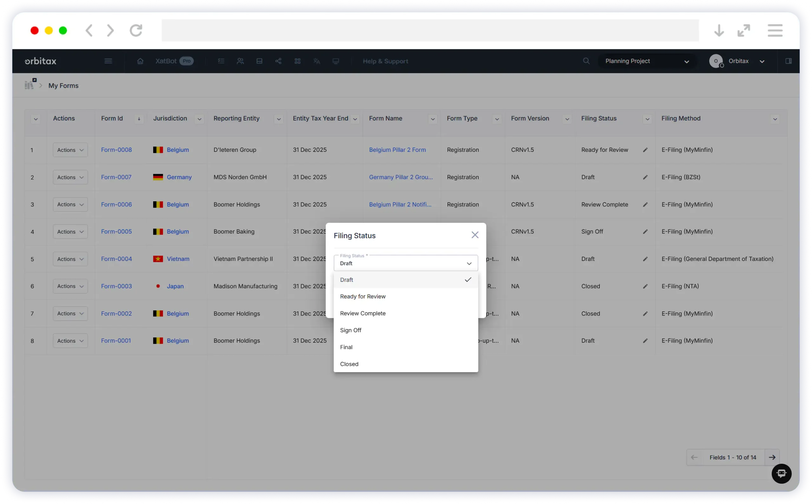Open Actions dropdown for Form-0008
812x504 pixels.
[x=70, y=150]
